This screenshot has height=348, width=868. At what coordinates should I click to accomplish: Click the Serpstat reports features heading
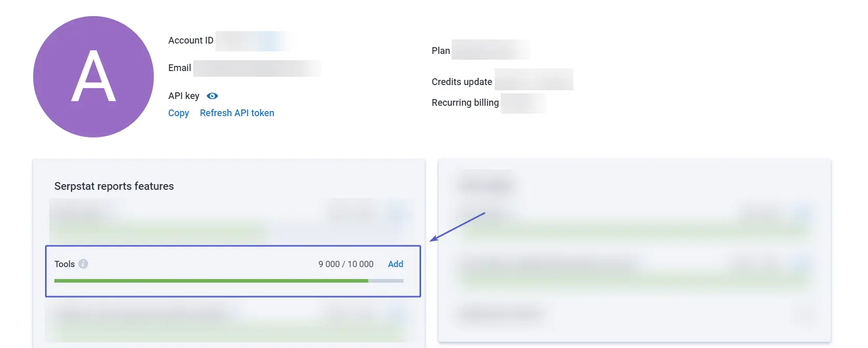(x=114, y=186)
